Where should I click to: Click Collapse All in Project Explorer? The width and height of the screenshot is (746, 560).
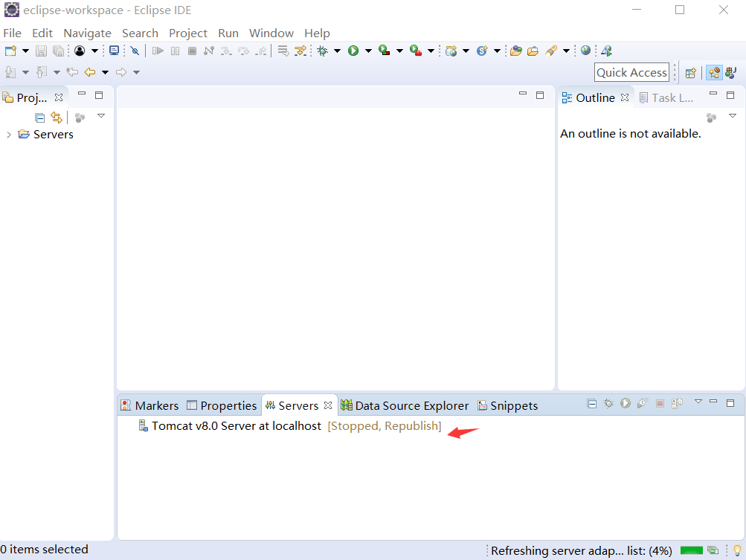(40, 118)
